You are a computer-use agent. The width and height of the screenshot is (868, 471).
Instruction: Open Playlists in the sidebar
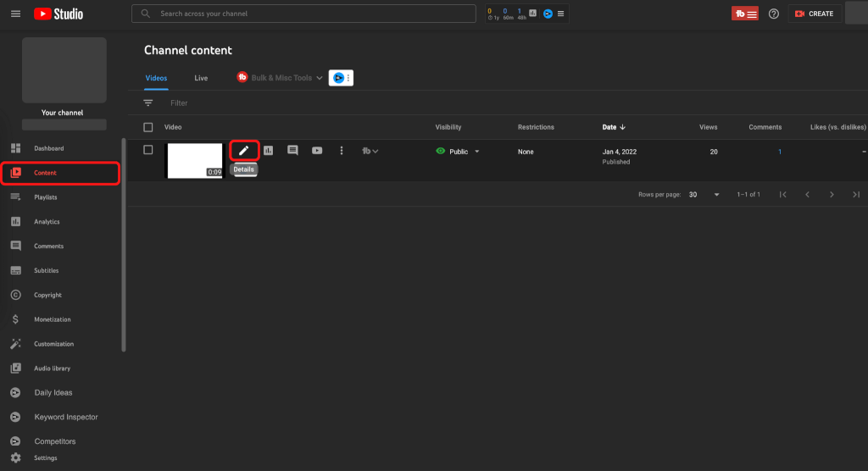pos(46,197)
